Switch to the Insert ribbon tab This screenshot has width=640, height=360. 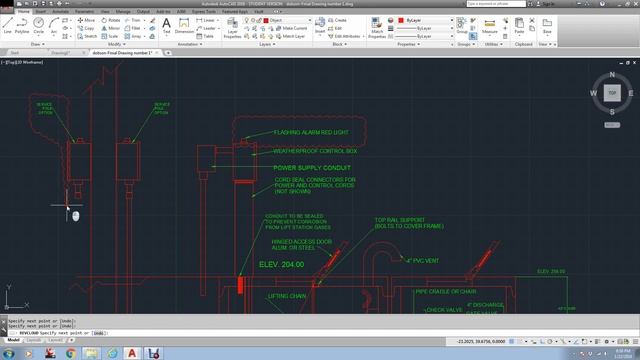(x=40, y=11)
